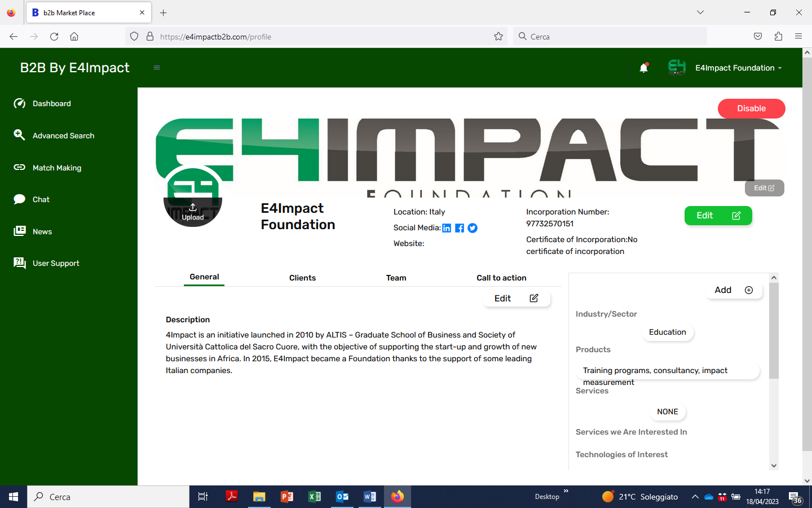The width and height of the screenshot is (812, 508).
Task: Click the Training programs products tag
Action: pyautogui.click(x=668, y=371)
